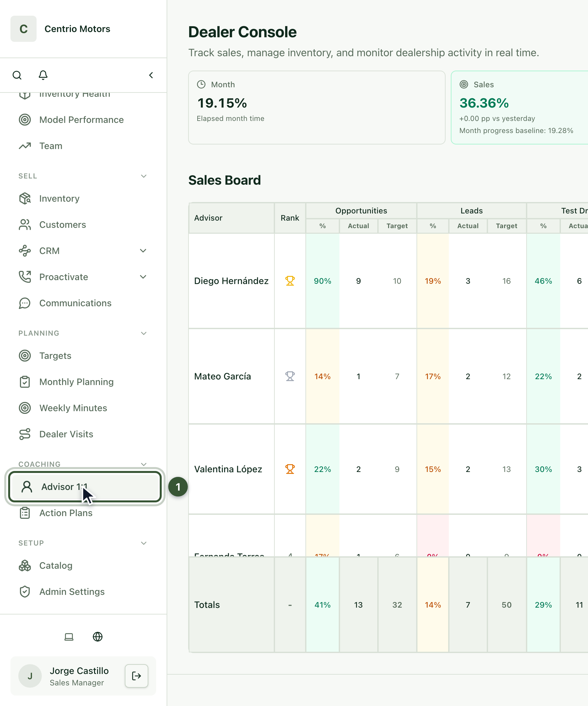
Task: Click Diego Hernández's gold trophy rank icon
Action: pos(290,281)
